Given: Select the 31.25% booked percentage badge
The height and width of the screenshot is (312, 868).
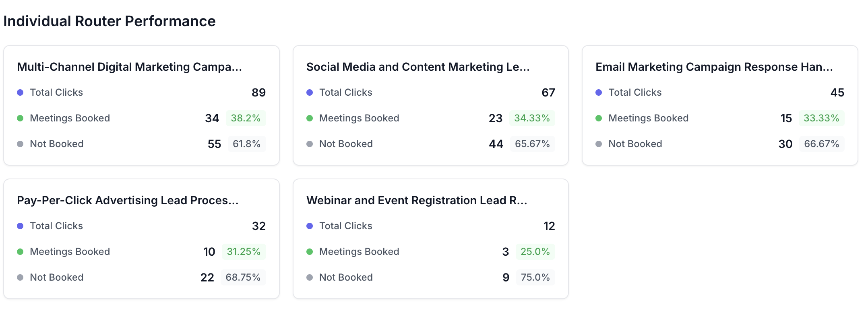Looking at the screenshot, I should pyautogui.click(x=244, y=252).
